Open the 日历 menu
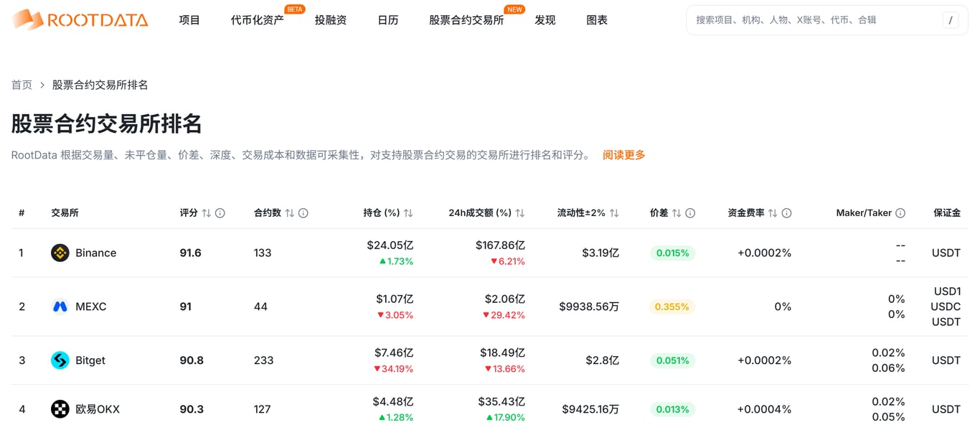980x430 pixels. 388,20
